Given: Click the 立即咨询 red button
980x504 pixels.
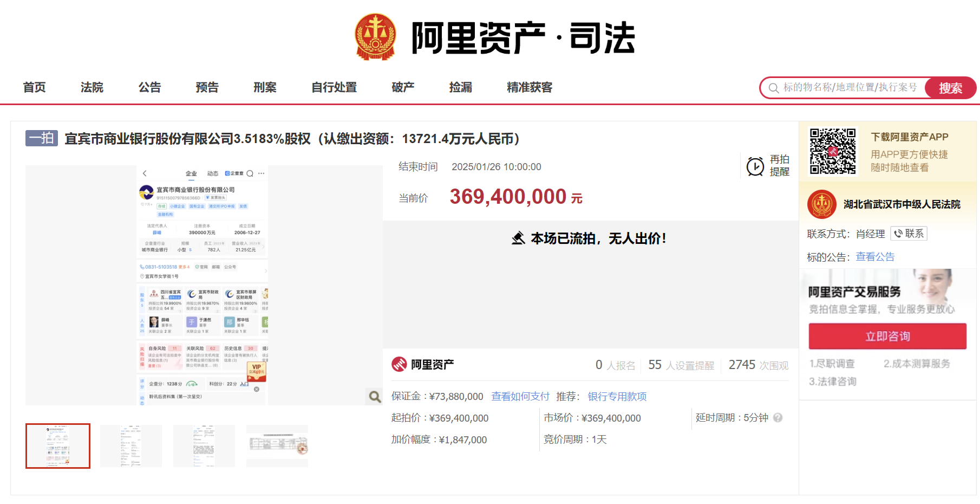Looking at the screenshot, I should click(x=887, y=336).
